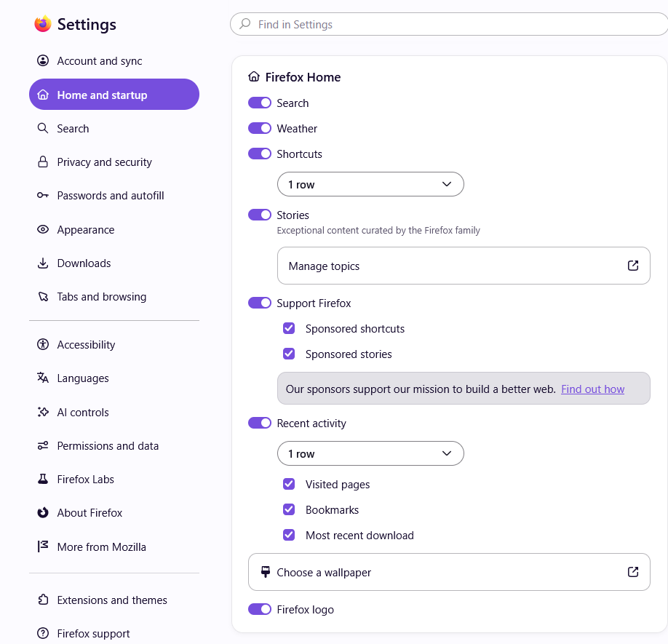
Task: Click the magnifier icon in Find in Settings
Action: pos(245,24)
